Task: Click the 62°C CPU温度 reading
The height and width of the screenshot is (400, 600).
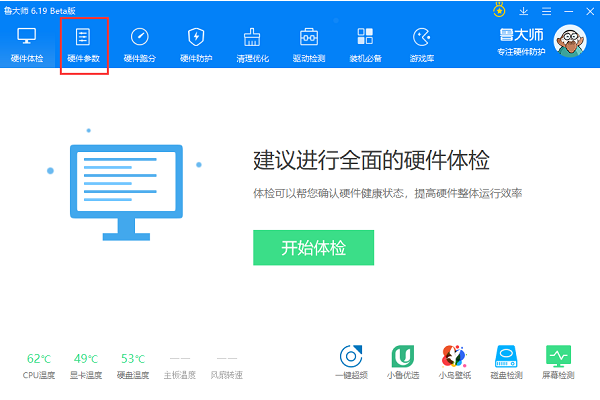Action: [39, 366]
